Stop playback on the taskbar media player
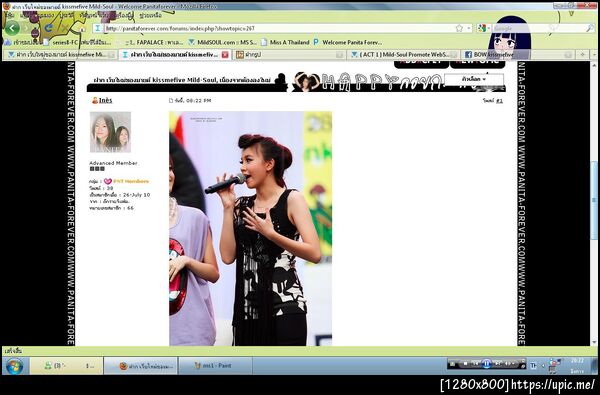Viewport: 600px width, 395px height. tap(465, 364)
